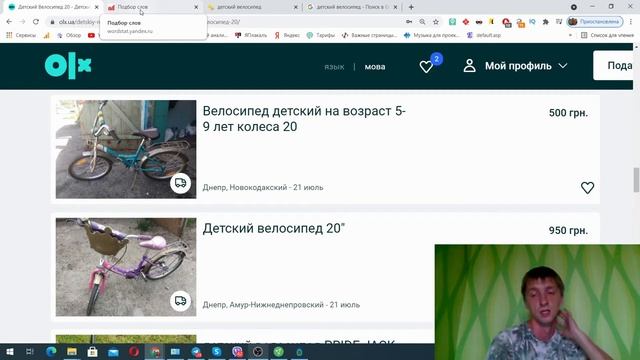Click location text Днепр, Амур-Нижнеднепровский - 21 июль
This screenshot has width=640, height=360.
pyautogui.click(x=281, y=304)
